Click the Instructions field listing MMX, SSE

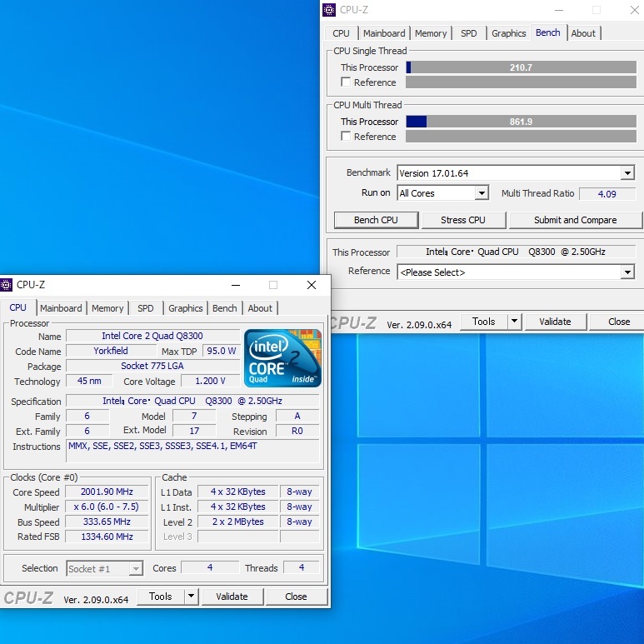pyautogui.click(x=192, y=451)
